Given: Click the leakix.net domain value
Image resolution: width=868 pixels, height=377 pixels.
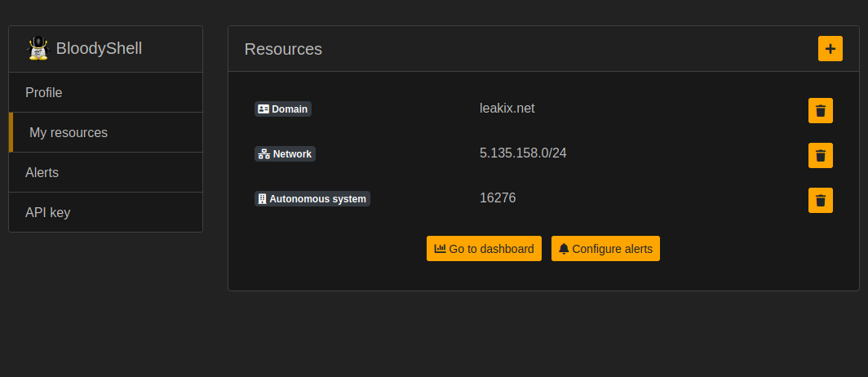Looking at the screenshot, I should [507, 108].
